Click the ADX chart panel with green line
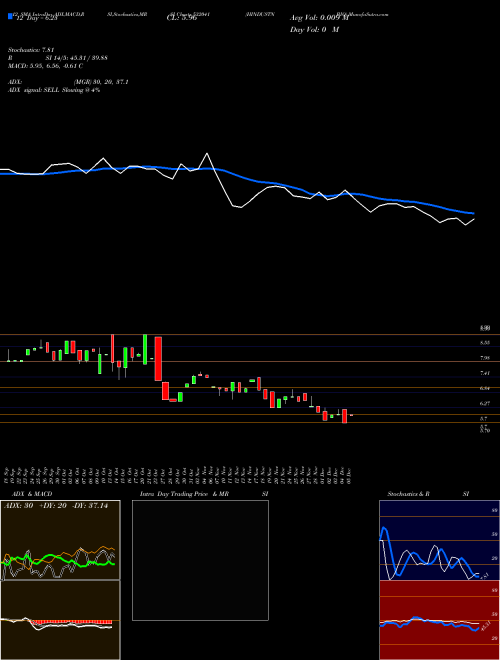This screenshot has height=660, width=500. pos(60,540)
